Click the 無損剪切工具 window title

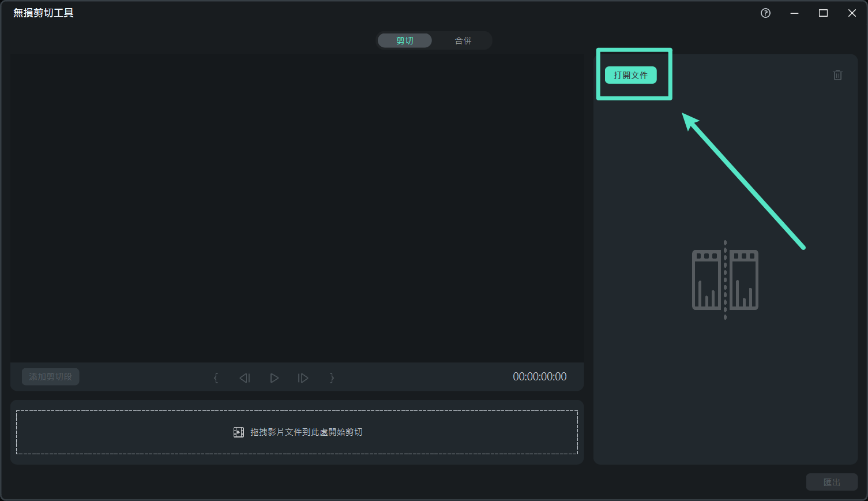(43, 13)
